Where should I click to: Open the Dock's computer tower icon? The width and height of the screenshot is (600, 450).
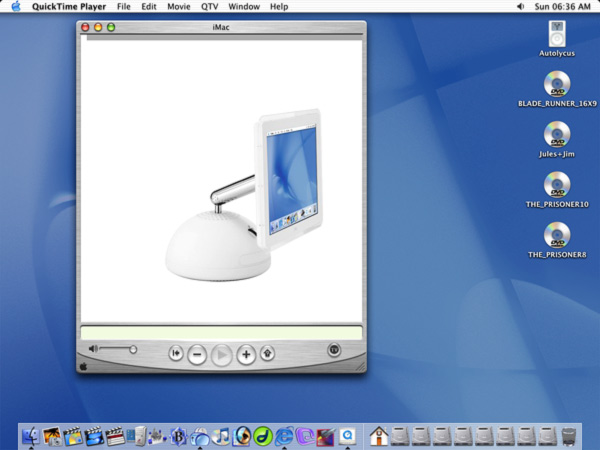(136, 436)
